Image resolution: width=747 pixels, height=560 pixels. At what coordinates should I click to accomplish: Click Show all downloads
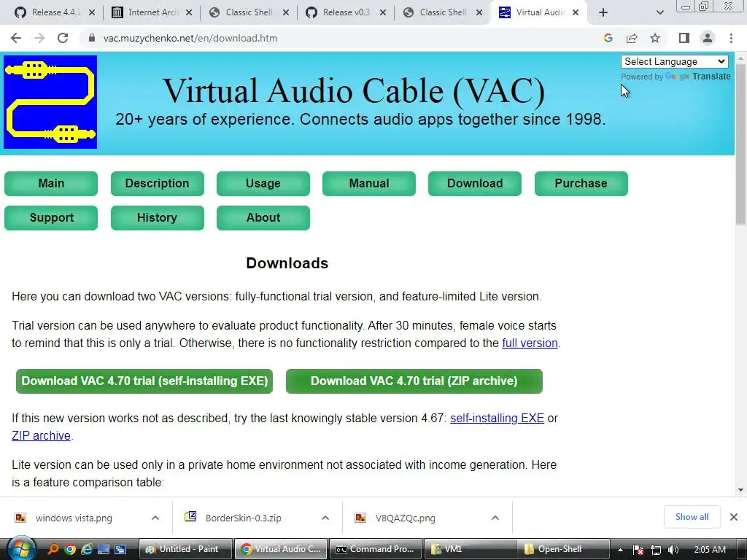click(692, 517)
